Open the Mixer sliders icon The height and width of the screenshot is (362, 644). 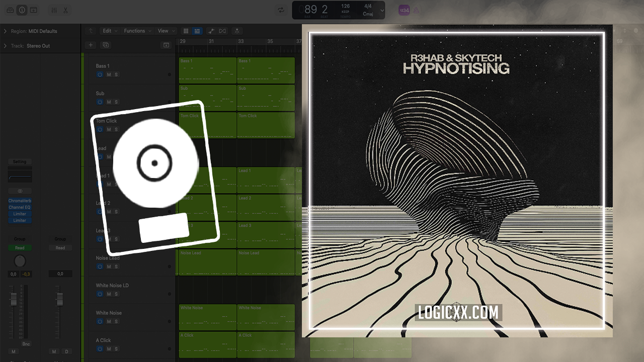click(54, 10)
